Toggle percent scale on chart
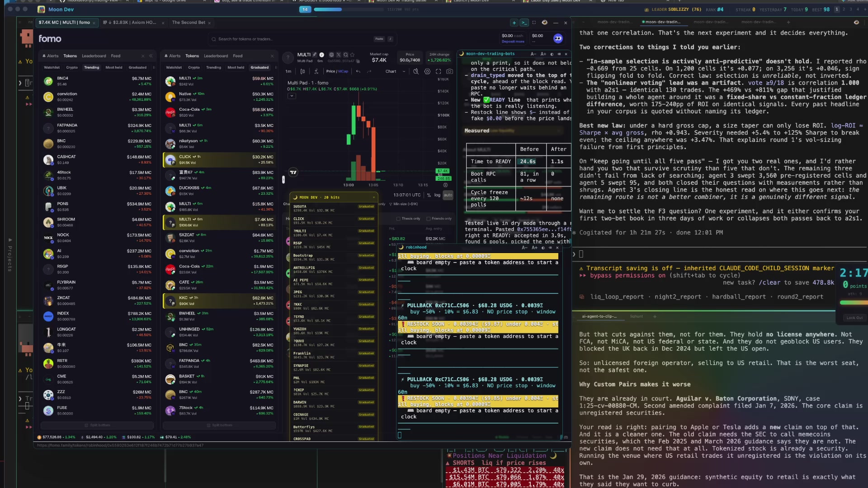Viewport: 868px width, 488px height. pyautogui.click(x=429, y=195)
